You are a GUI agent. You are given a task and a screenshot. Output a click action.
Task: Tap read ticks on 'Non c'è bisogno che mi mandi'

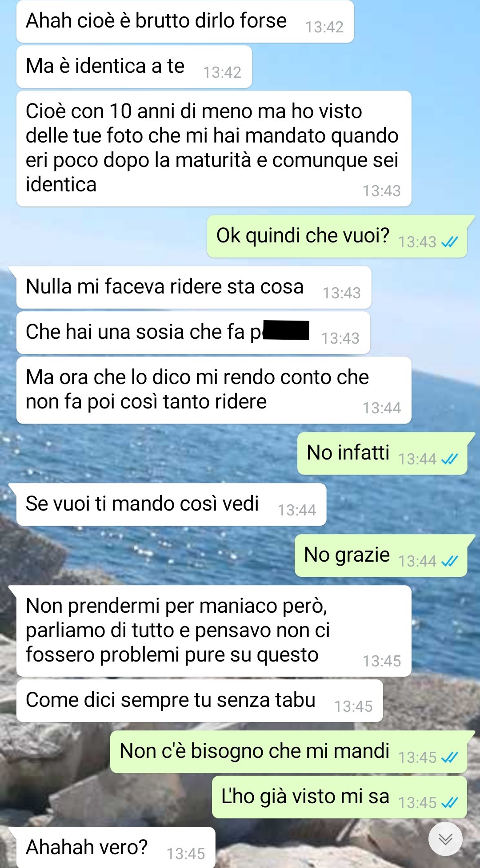point(449,757)
